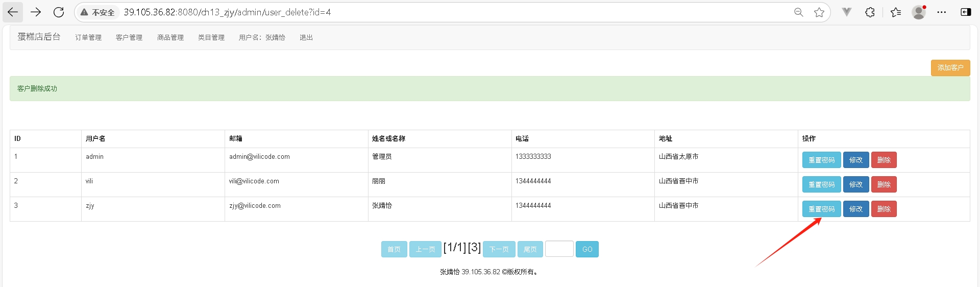Click the browser forward arrow
The width and height of the screenshot is (980, 287).
36,12
